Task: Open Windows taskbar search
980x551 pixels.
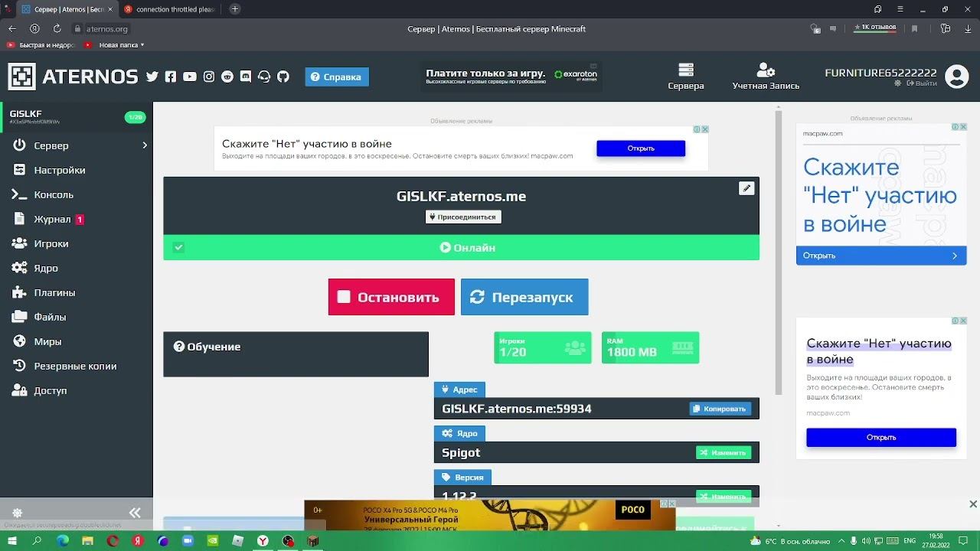Action: 37,541
